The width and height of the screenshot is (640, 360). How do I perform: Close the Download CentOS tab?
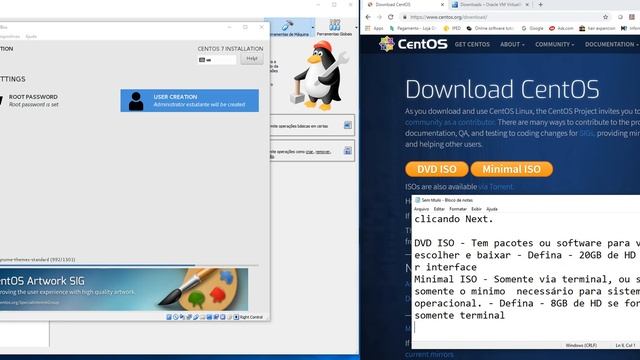(442, 5)
